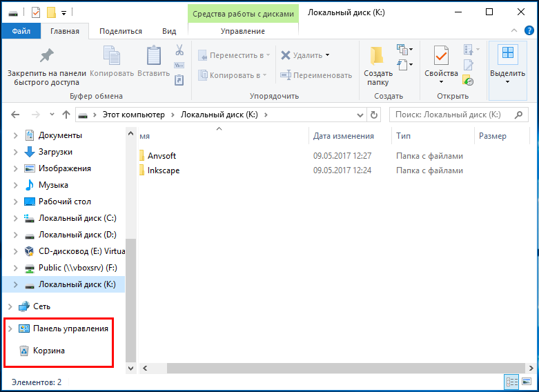The image size is (539, 392).
Task: Go up one level with up arrow
Action: tap(66, 115)
